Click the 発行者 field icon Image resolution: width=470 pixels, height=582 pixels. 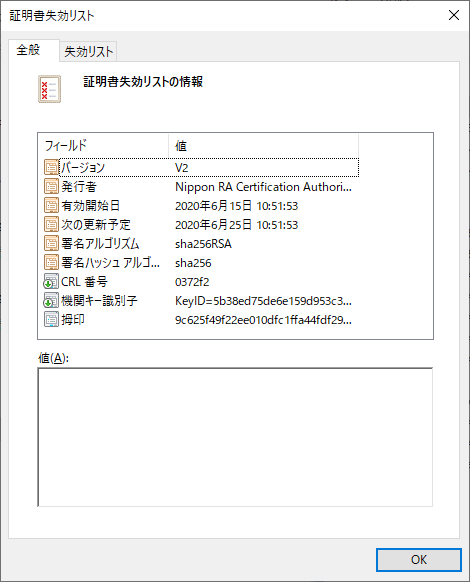pyautogui.click(x=51, y=186)
